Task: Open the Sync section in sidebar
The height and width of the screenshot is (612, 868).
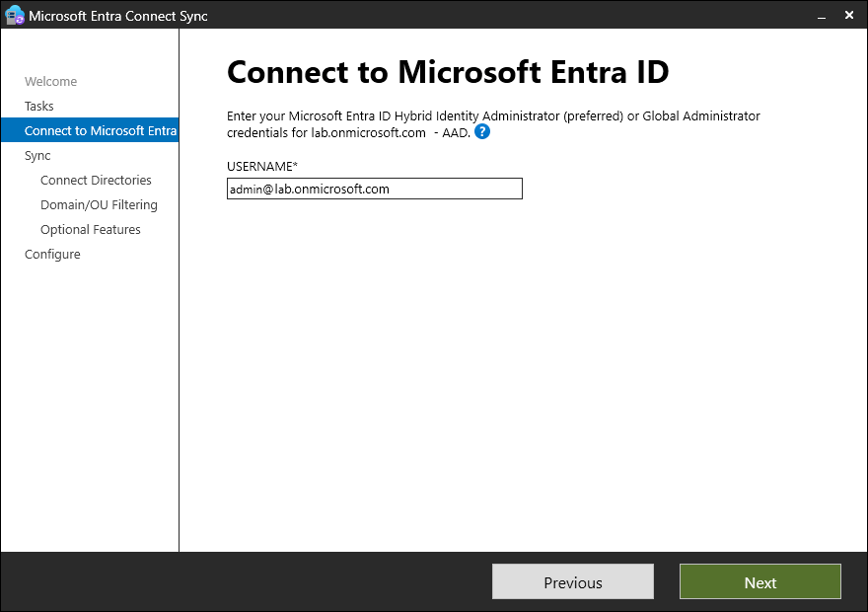Action: (x=37, y=156)
